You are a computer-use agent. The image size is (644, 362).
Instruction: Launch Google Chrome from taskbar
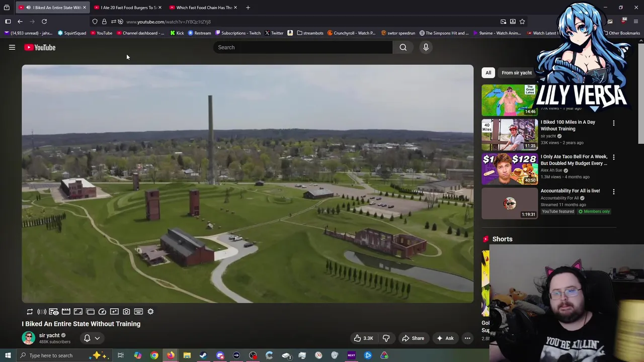click(154, 355)
